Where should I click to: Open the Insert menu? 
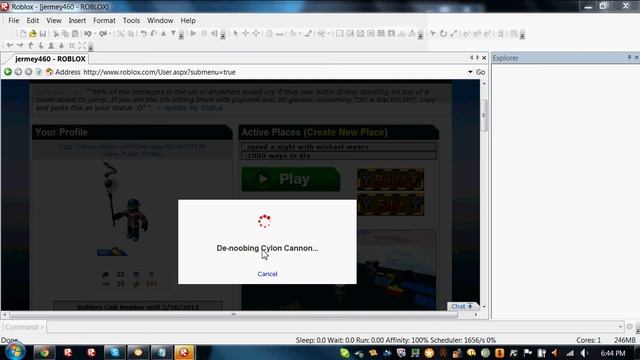pos(77,20)
